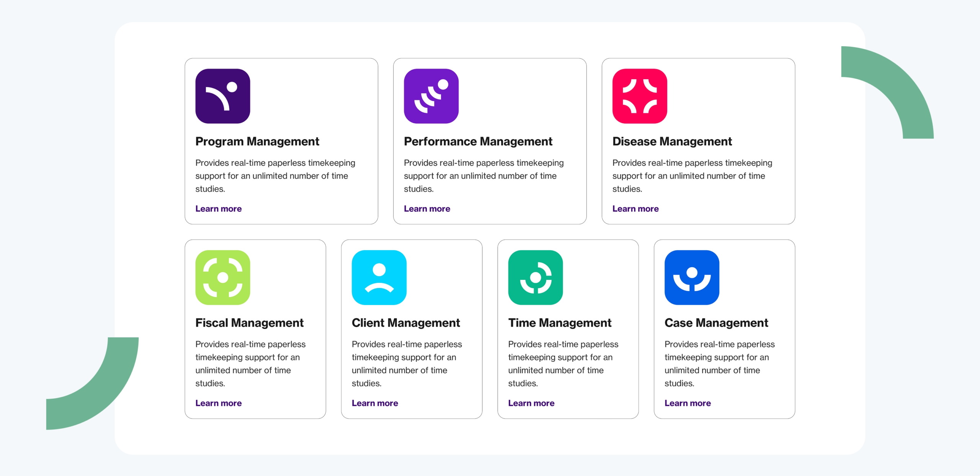Click the blue Case Management icon
This screenshot has width=980, height=476.
point(692,277)
